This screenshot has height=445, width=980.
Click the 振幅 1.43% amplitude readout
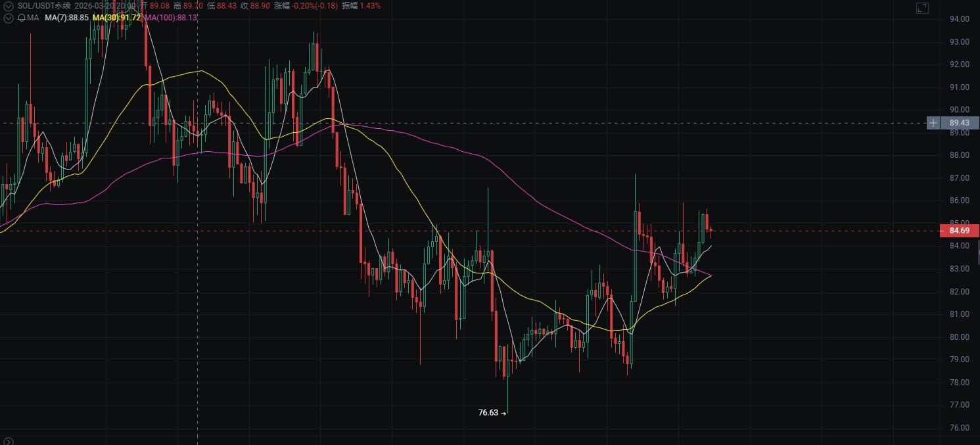point(362,5)
